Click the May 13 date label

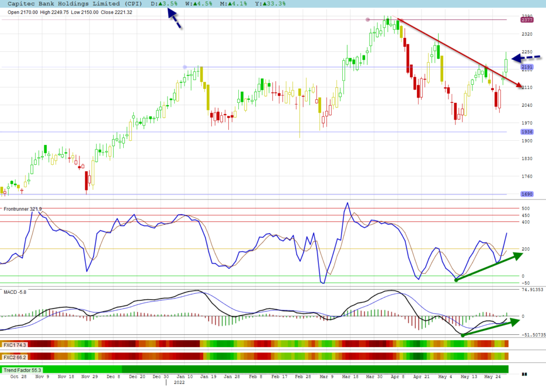pyautogui.click(x=469, y=377)
